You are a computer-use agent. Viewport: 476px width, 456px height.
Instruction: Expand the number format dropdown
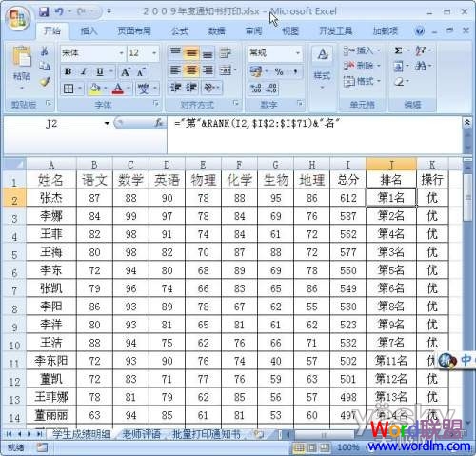(297, 53)
